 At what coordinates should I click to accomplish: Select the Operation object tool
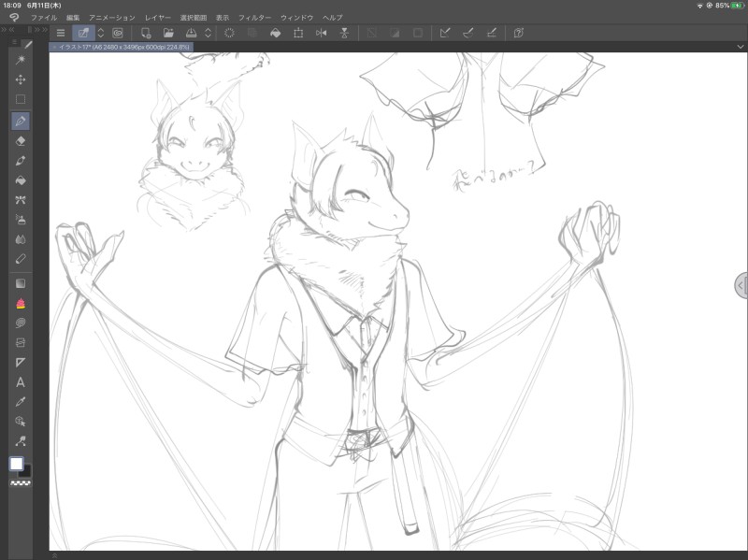21,422
